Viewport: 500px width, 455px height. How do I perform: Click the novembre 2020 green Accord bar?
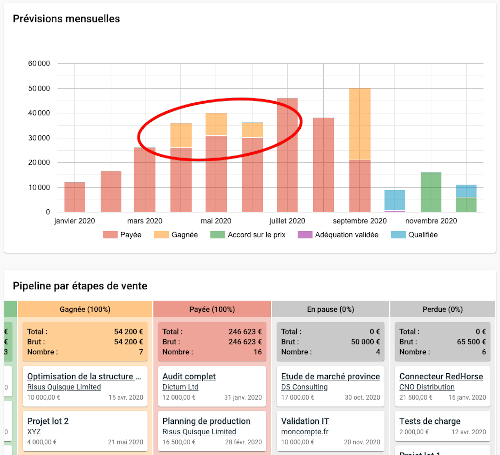point(431,192)
